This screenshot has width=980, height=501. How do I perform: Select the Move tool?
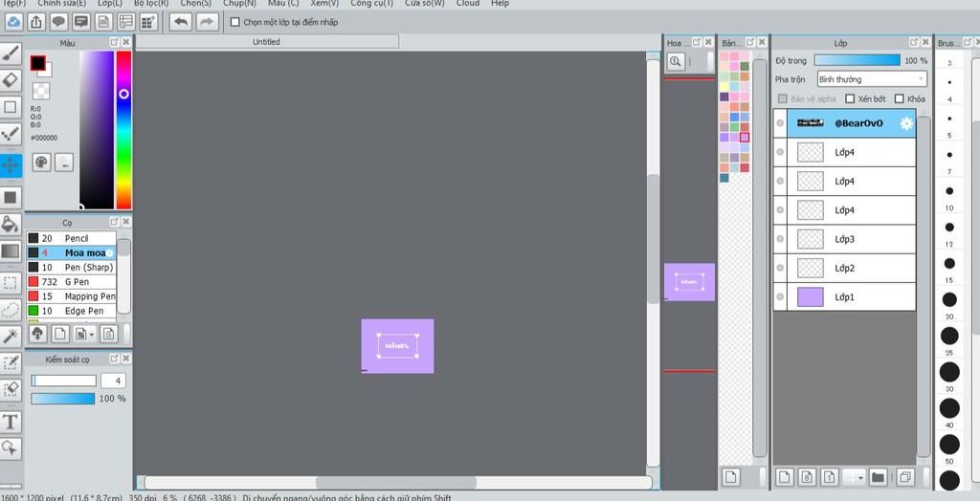pos(11,165)
